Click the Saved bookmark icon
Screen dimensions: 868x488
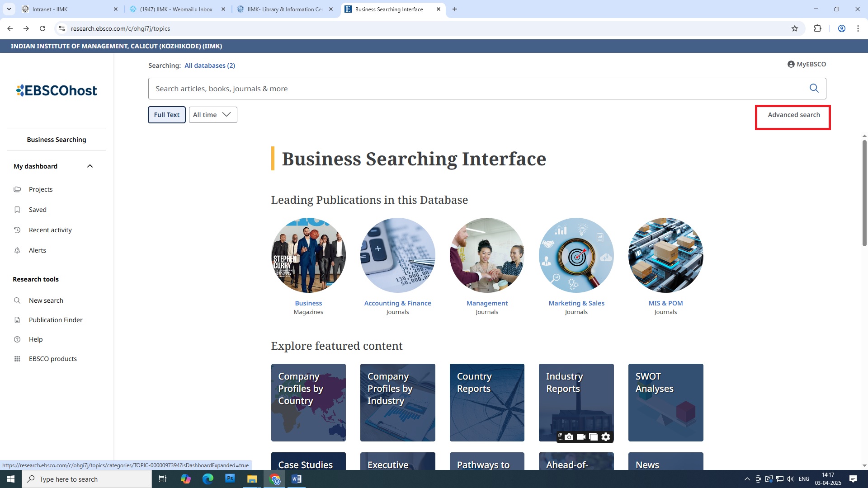(x=17, y=210)
